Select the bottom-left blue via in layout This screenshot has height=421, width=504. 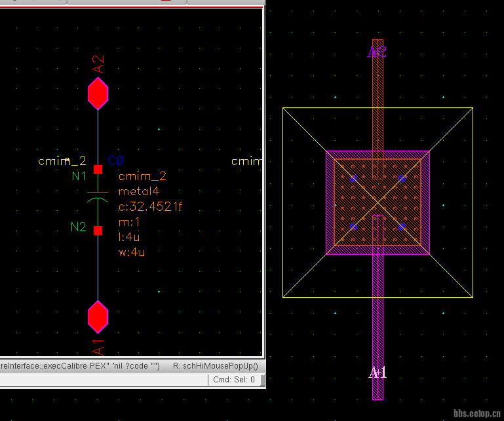point(353,227)
